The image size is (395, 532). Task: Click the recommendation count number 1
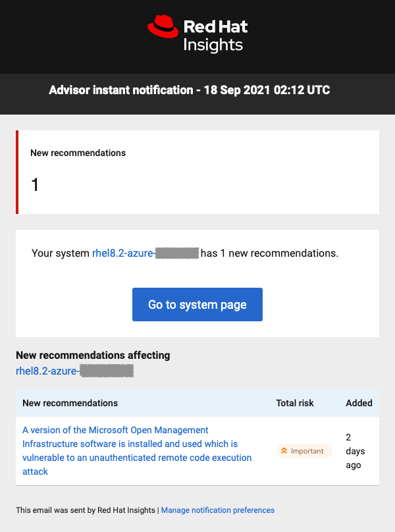(x=36, y=185)
